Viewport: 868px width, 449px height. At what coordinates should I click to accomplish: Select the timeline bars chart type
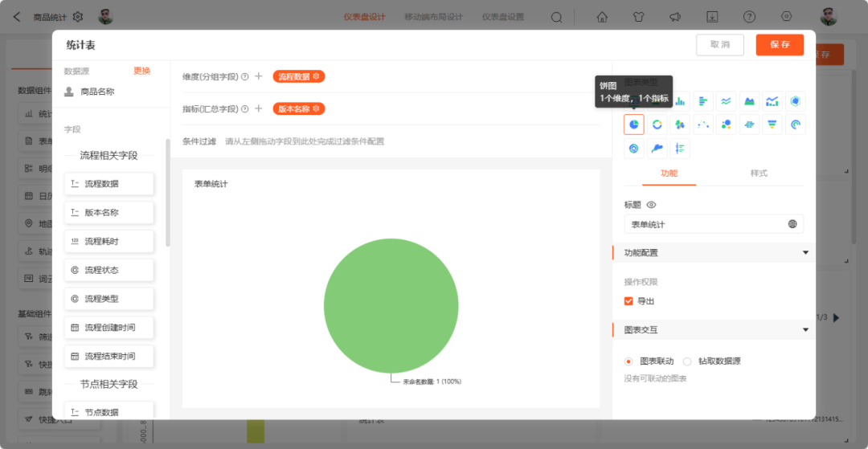point(680,148)
